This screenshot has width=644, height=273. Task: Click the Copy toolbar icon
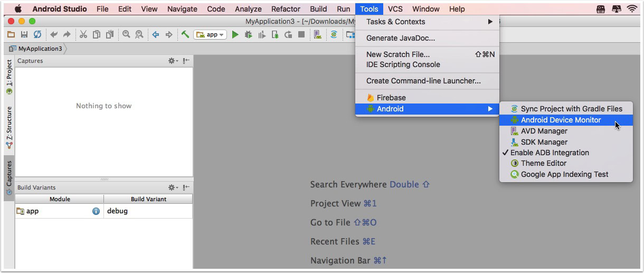pyautogui.click(x=97, y=34)
